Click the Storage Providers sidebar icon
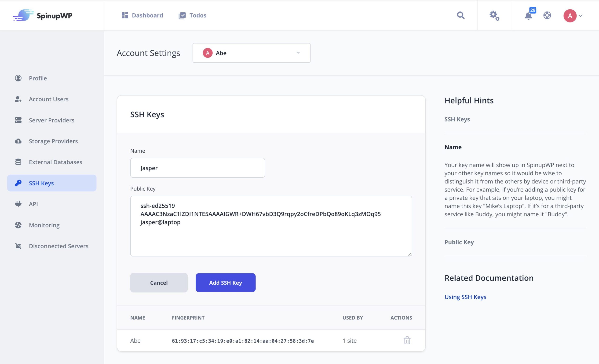 [x=18, y=141]
